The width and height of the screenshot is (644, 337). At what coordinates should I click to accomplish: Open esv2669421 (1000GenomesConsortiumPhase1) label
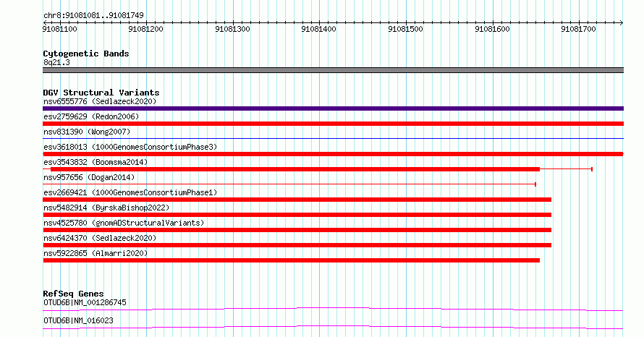(130, 192)
